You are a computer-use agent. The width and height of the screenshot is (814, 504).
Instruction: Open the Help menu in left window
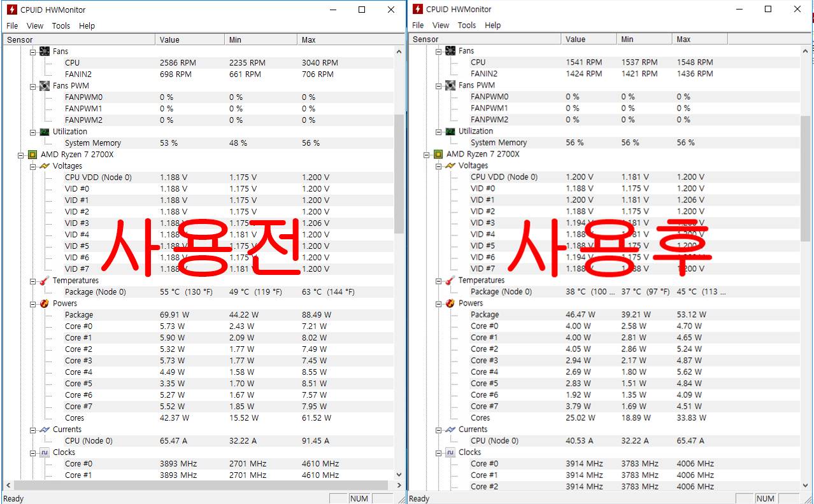(x=87, y=26)
